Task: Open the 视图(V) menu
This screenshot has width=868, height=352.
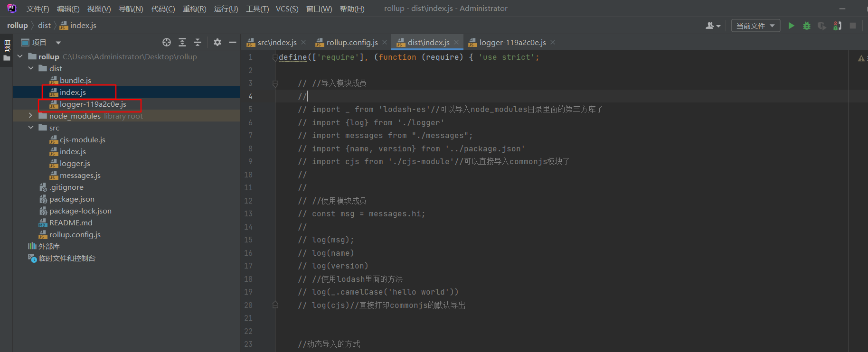Action: coord(99,9)
